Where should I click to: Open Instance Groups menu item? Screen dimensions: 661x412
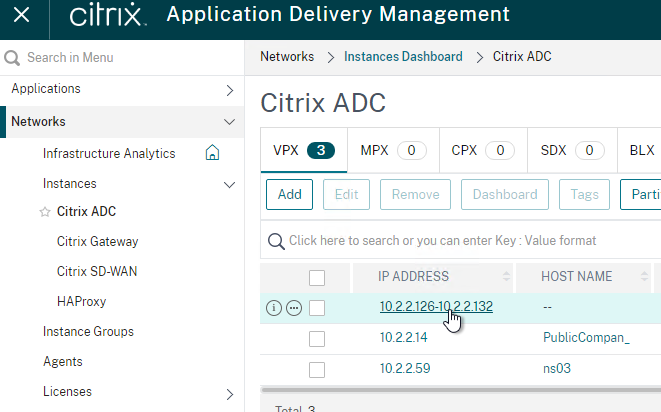click(x=88, y=331)
